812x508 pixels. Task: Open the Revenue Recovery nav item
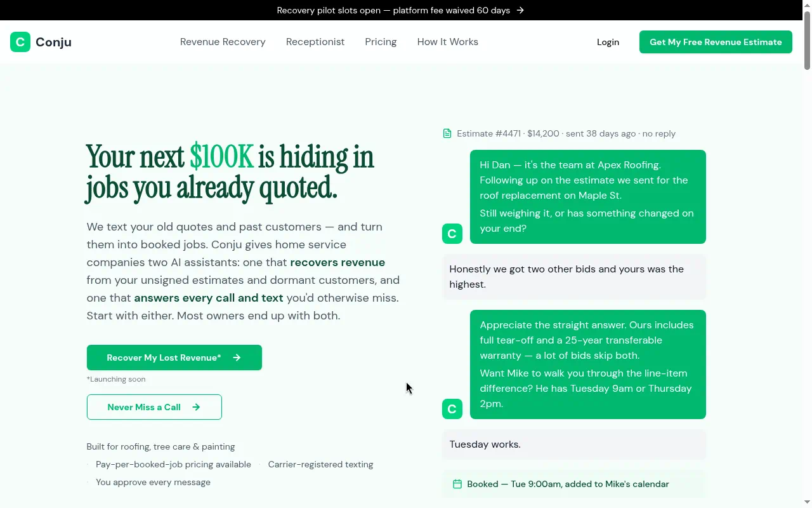(x=223, y=42)
